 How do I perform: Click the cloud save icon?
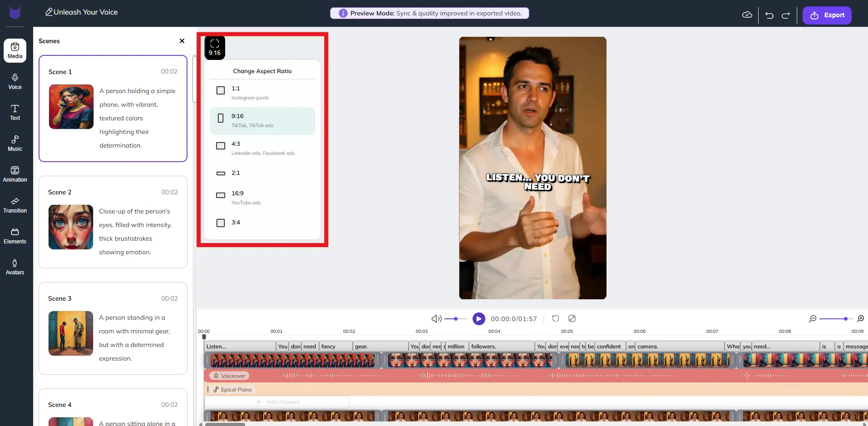[747, 15]
